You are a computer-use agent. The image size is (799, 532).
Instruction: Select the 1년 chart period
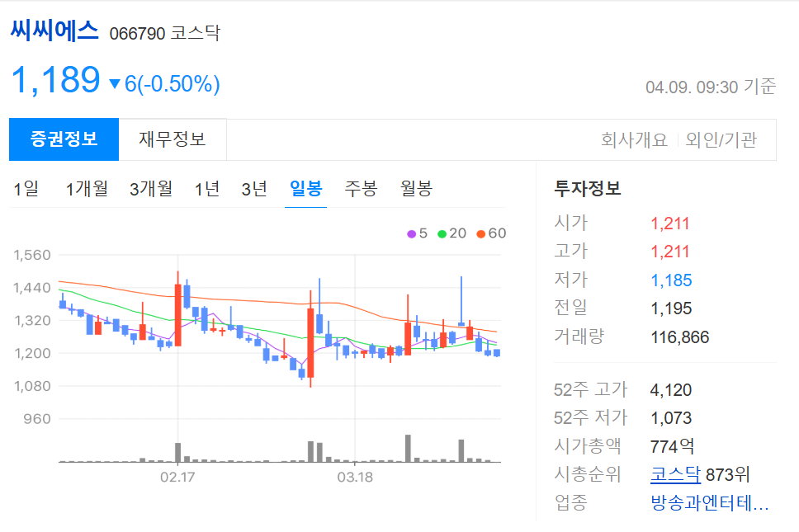click(206, 188)
